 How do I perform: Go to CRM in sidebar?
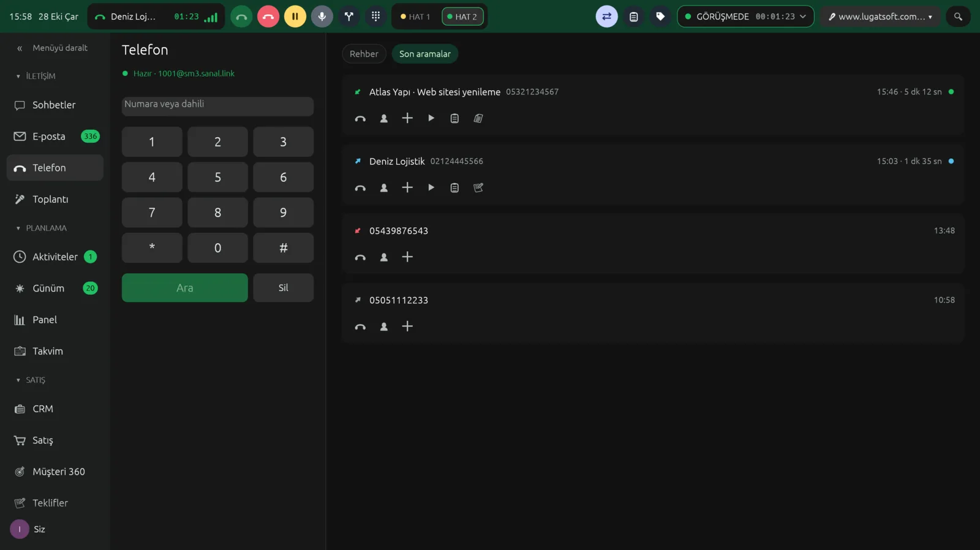[x=55, y=409]
